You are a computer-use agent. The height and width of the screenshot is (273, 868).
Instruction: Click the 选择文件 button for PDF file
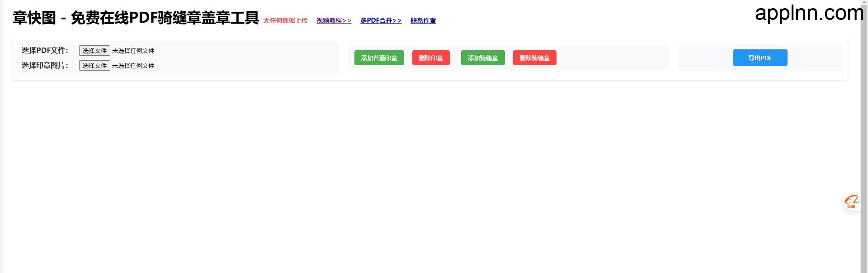click(x=94, y=51)
